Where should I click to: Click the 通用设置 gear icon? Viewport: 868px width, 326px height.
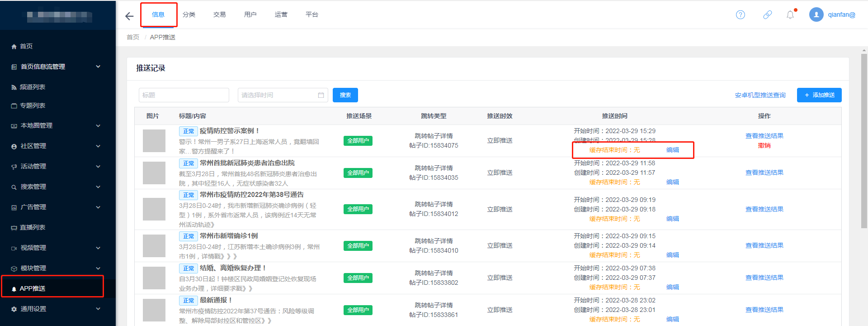pyautogui.click(x=14, y=309)
